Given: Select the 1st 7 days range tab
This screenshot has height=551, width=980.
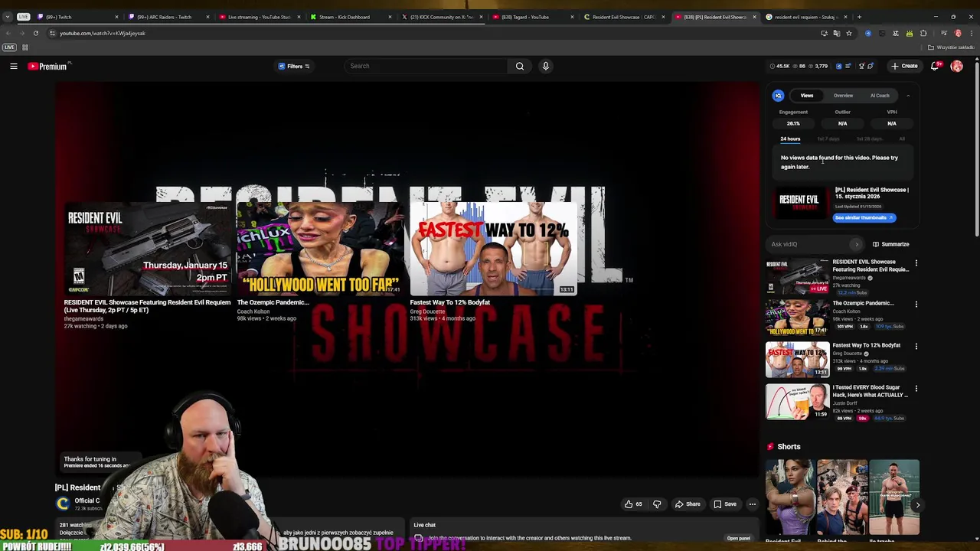Looking at the screenshot, I should 828,139.
